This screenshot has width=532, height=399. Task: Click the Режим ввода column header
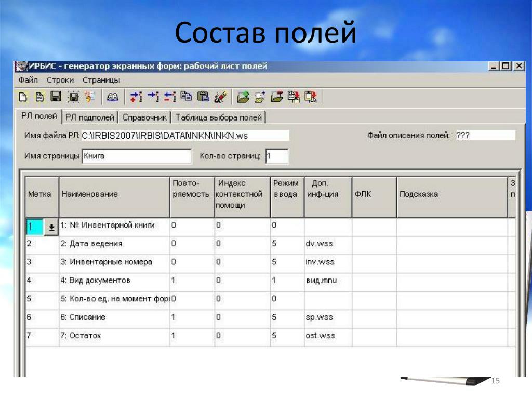(x=287, y=197)
